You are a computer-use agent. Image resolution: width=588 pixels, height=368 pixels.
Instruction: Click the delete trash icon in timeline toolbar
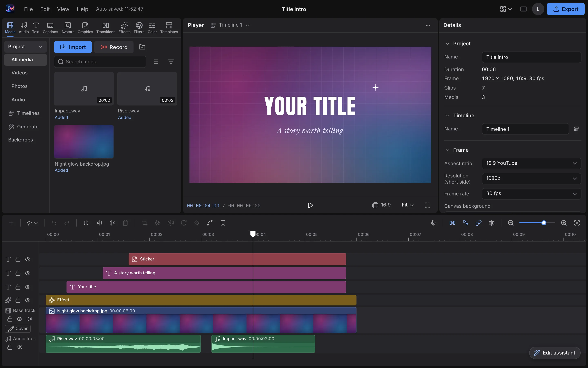coord(125,223)
